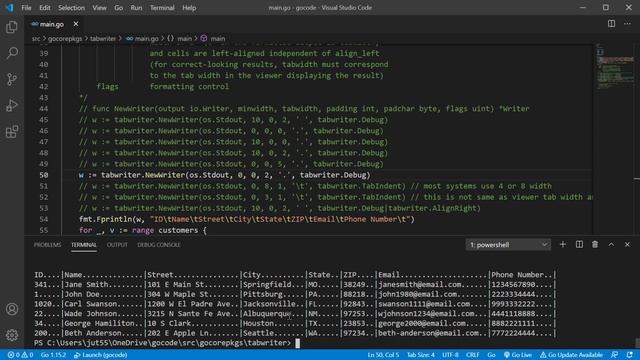
Task: Click the main function breadcrumb symbol
Action: tap(213, 39)
